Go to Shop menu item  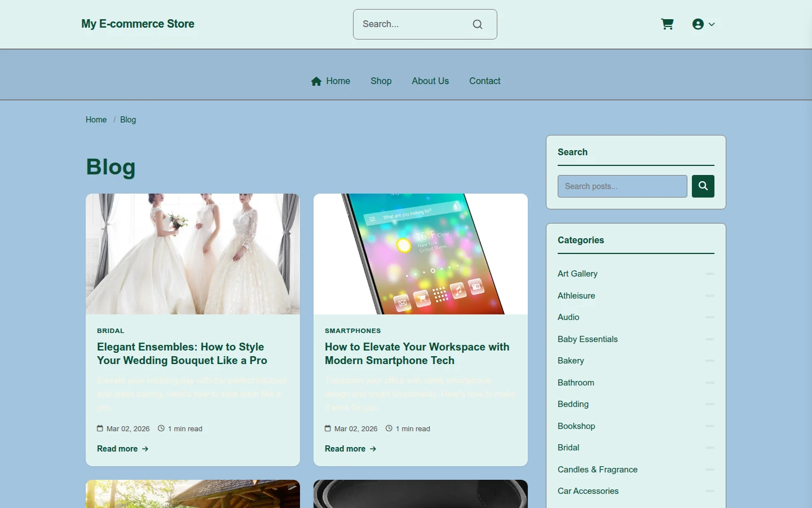pos(381,81)
